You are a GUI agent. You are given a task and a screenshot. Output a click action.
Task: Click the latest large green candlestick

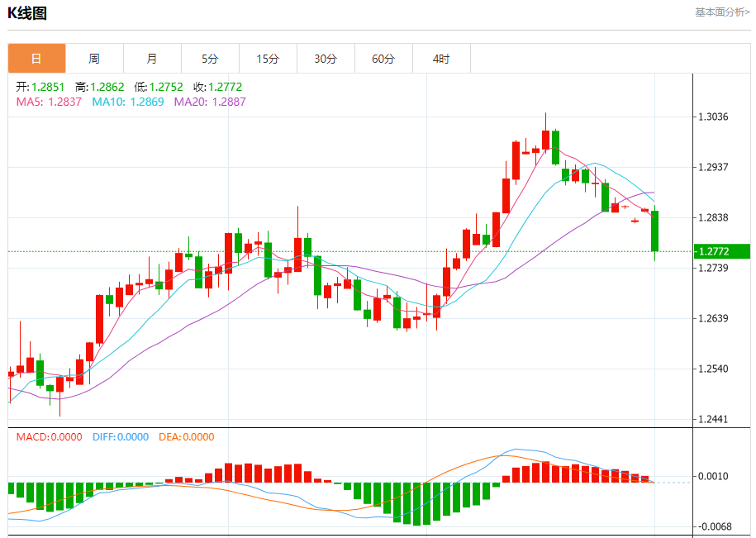coord(655,231)
